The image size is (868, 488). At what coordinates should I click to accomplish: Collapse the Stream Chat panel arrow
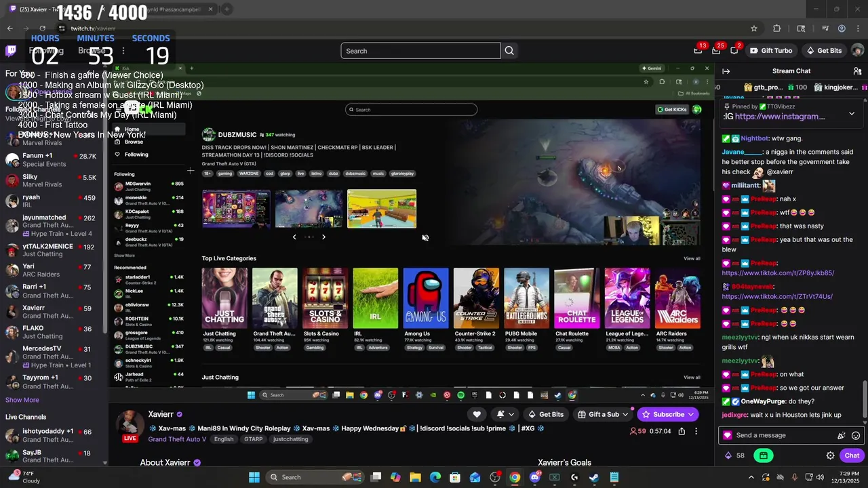(726, 71)
